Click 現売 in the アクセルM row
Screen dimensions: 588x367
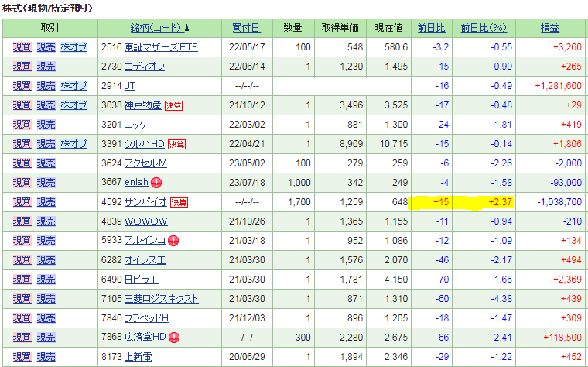coord(46,163)
